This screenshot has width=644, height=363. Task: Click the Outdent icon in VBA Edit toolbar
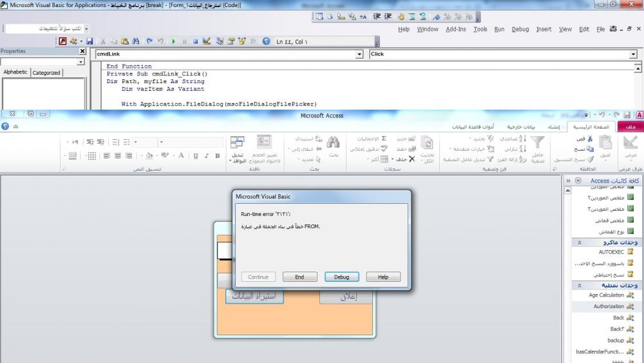tap(388, 17)
